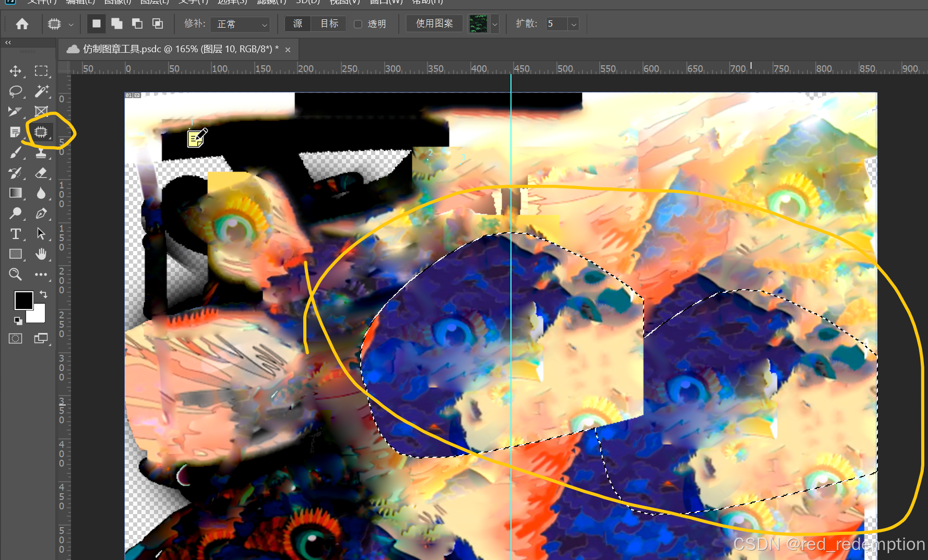Open the 扩散 value dropdown arrow
This screenshot has height=560, width=928.
pos(574,24)
